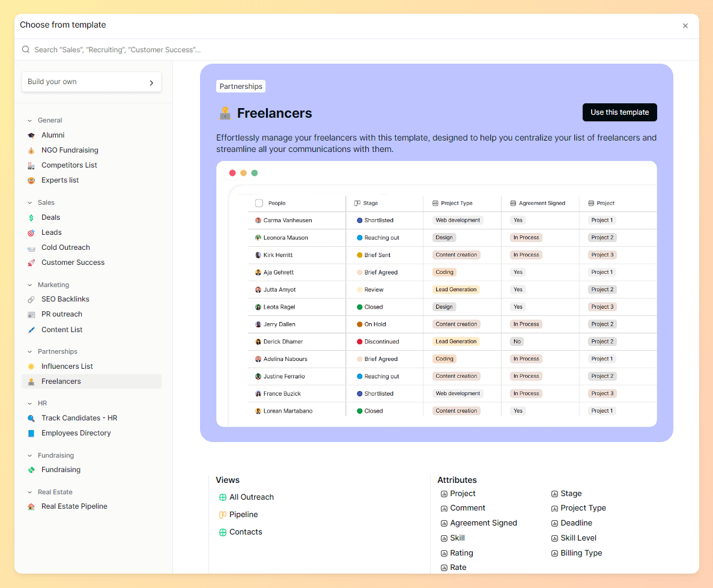Open the All Outreach view

(251, 497)
